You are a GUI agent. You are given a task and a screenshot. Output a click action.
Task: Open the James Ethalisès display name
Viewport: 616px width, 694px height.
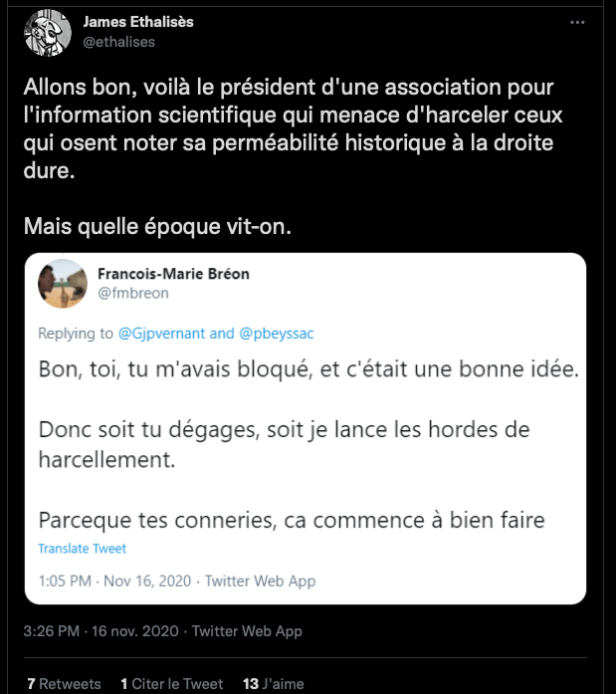click(x=139, y=22)
